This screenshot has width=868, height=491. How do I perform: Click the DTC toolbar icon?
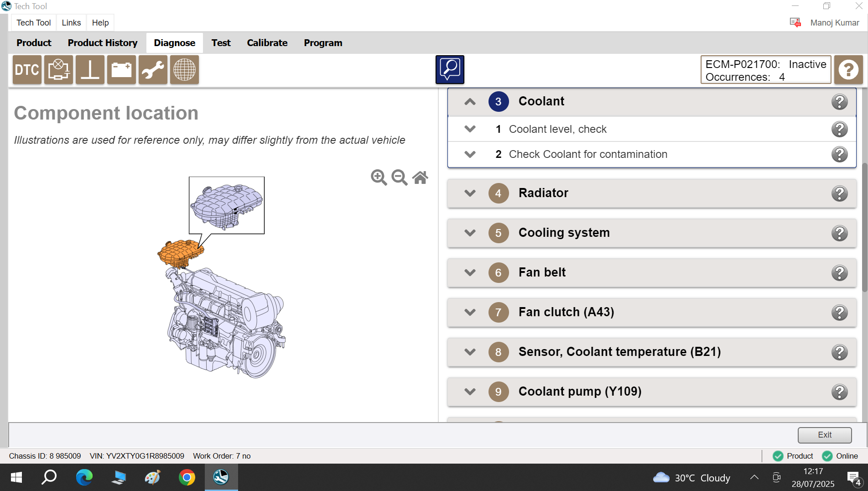click(x=27, y=70)
